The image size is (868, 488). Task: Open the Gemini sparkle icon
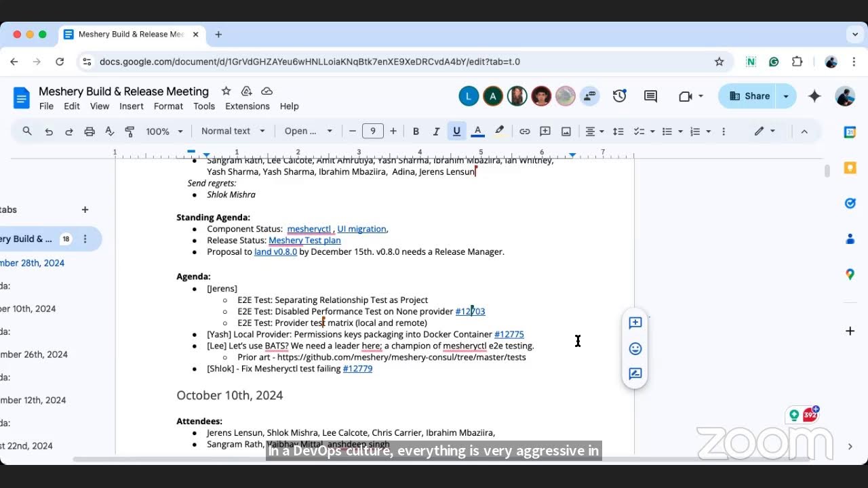(x=814, y=96)
